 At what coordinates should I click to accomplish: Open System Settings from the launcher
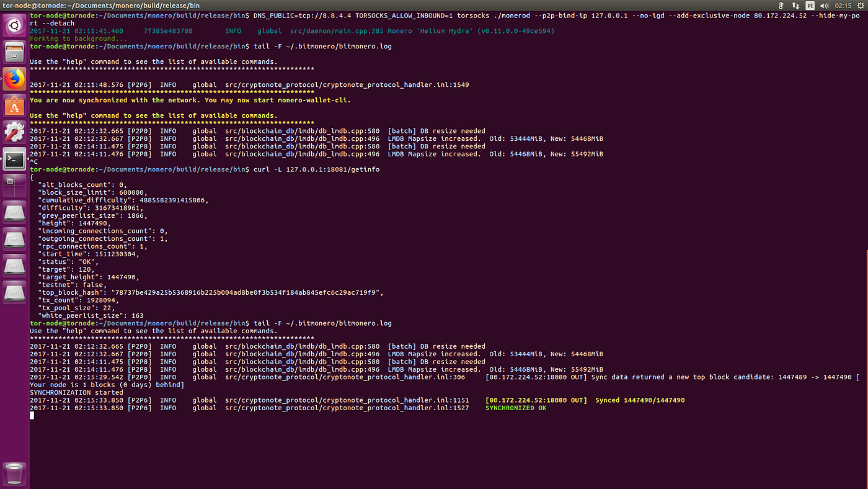[x=14, y=132]
